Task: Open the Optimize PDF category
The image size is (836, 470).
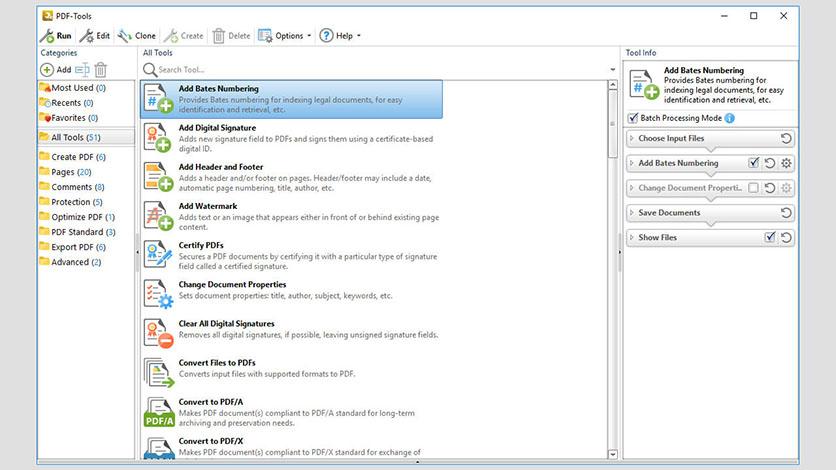Action: tap(86, 216)
